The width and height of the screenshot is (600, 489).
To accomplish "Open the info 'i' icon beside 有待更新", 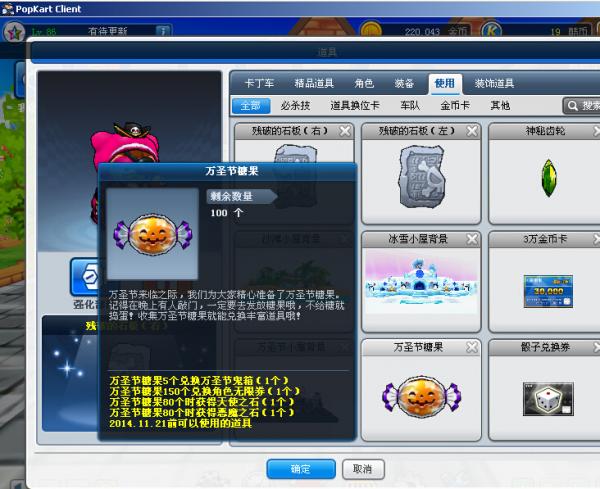I will [x=163, y=31].
